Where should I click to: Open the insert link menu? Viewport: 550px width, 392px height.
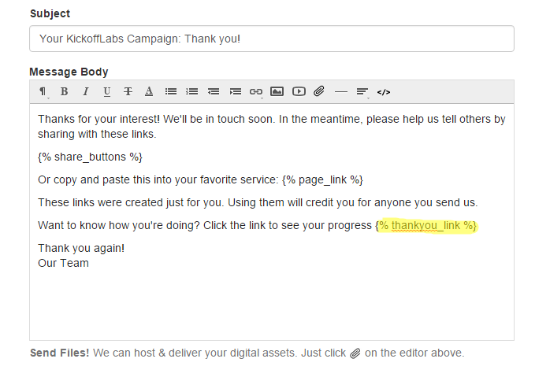256,92
